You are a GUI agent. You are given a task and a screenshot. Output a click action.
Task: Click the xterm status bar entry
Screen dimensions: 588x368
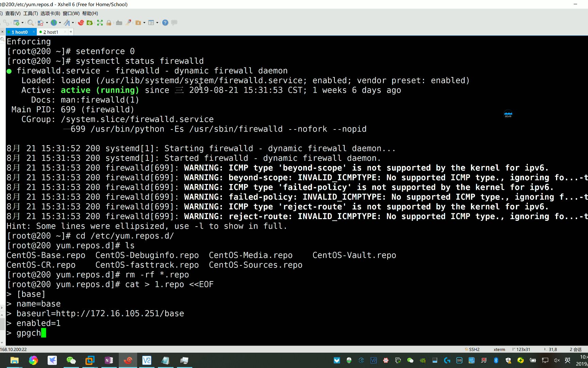[x=500, y=350]
